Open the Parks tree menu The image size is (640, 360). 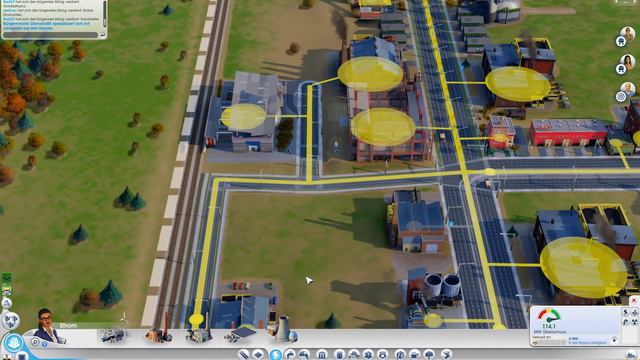click(429, 355)
